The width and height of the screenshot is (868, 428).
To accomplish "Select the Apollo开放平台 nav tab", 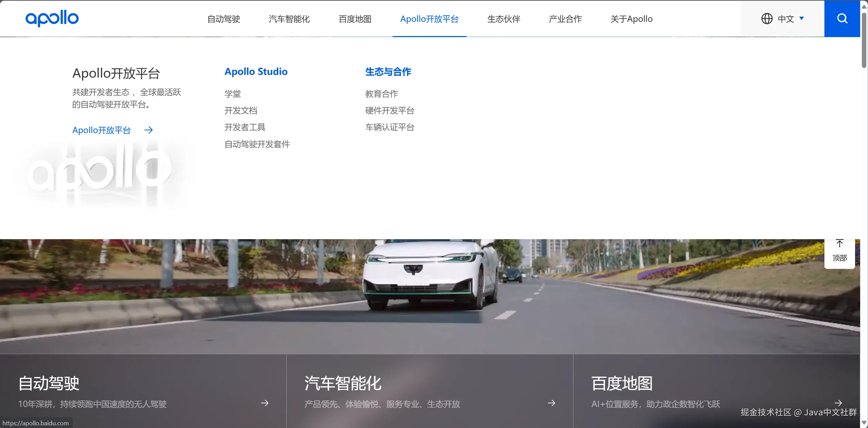I will point(429,19).
